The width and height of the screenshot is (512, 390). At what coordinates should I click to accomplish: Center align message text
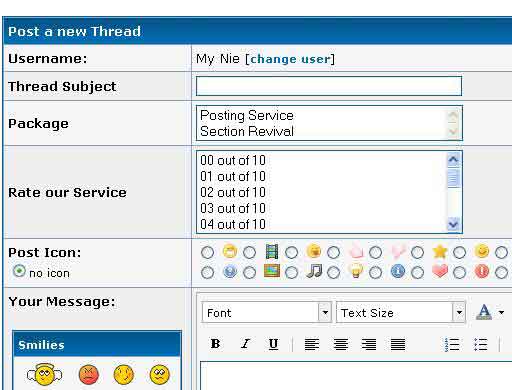(x=341, y=344)
